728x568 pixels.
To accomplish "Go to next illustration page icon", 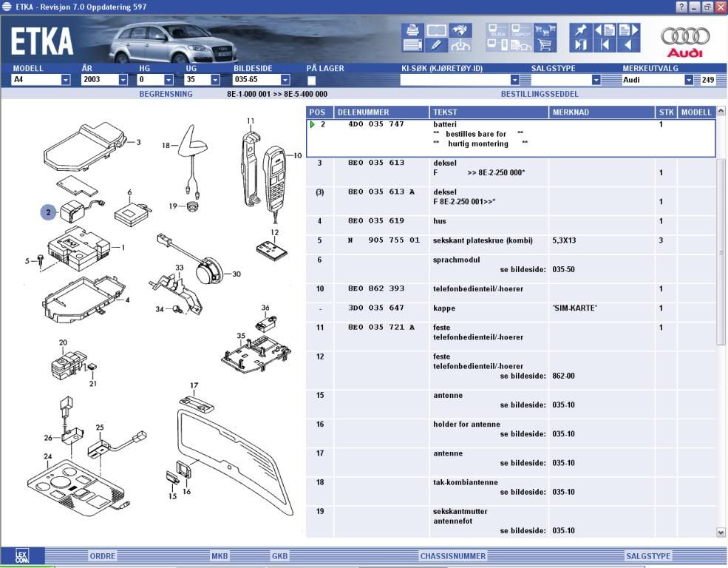I will click(x=629, y=31).
